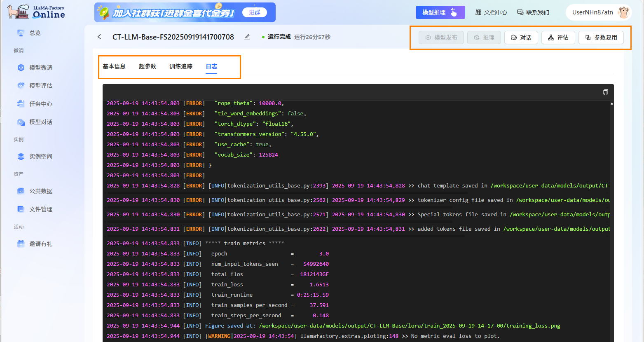Open 实例空间 in sidebar
The width and height of the screenshot is (644, 342).
tap(40, 157)
